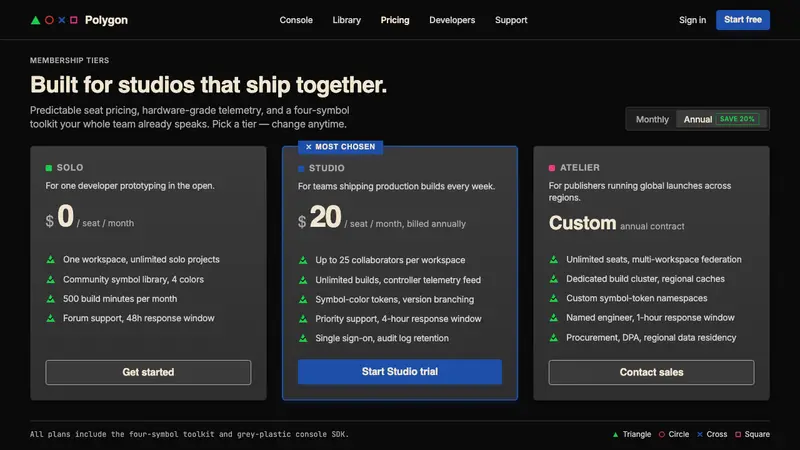This screenshot has width=800, height=450.
Task: Click triangle icon beside Community symbol library
Action: coord(51,279)
